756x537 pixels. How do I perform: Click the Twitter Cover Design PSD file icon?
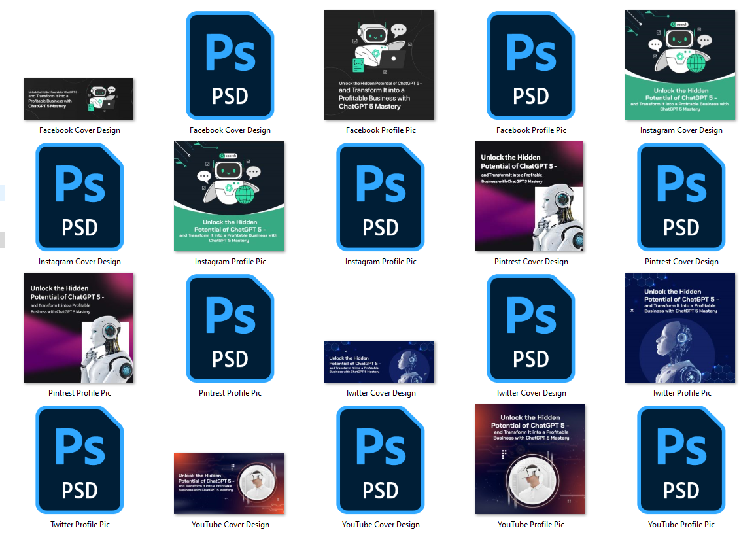coord(531,328)
